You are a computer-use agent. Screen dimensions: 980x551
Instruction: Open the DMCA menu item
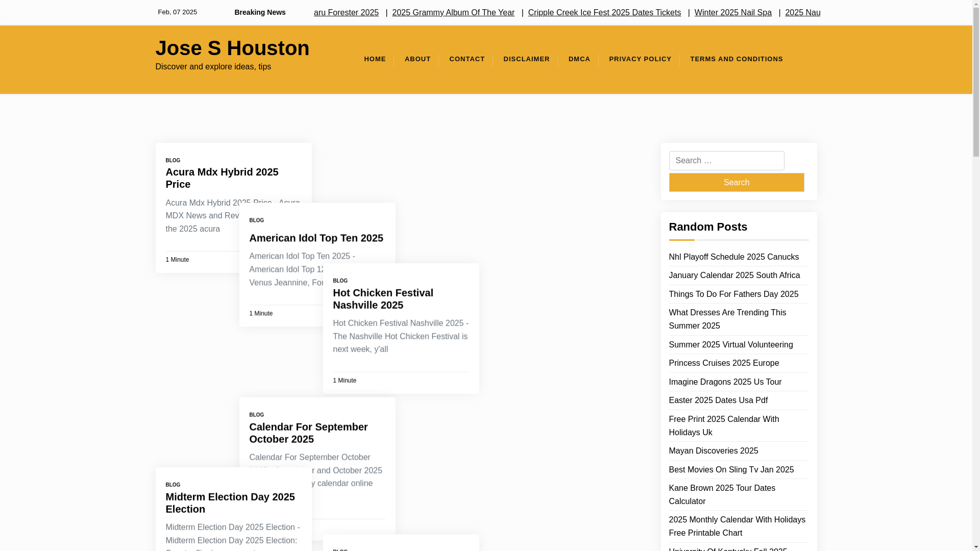point(579,59)
